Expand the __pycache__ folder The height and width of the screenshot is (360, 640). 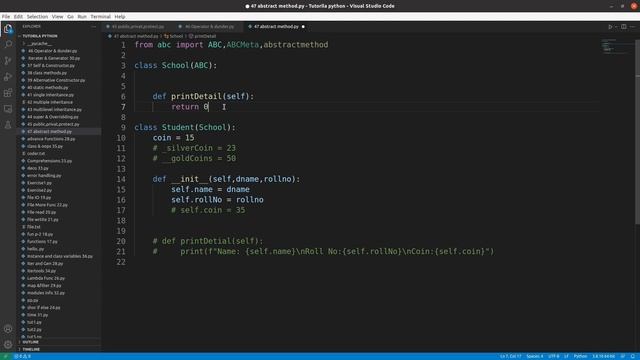[x=39, y=43]
